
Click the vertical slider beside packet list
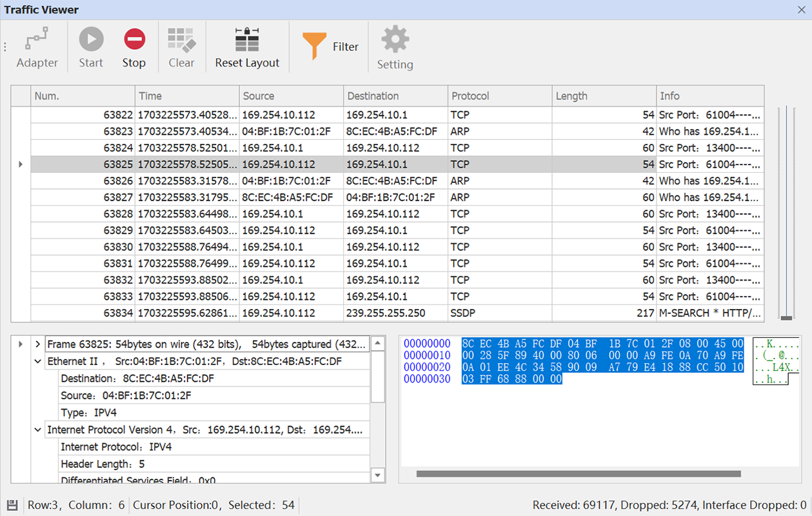[x=786, y=317]
